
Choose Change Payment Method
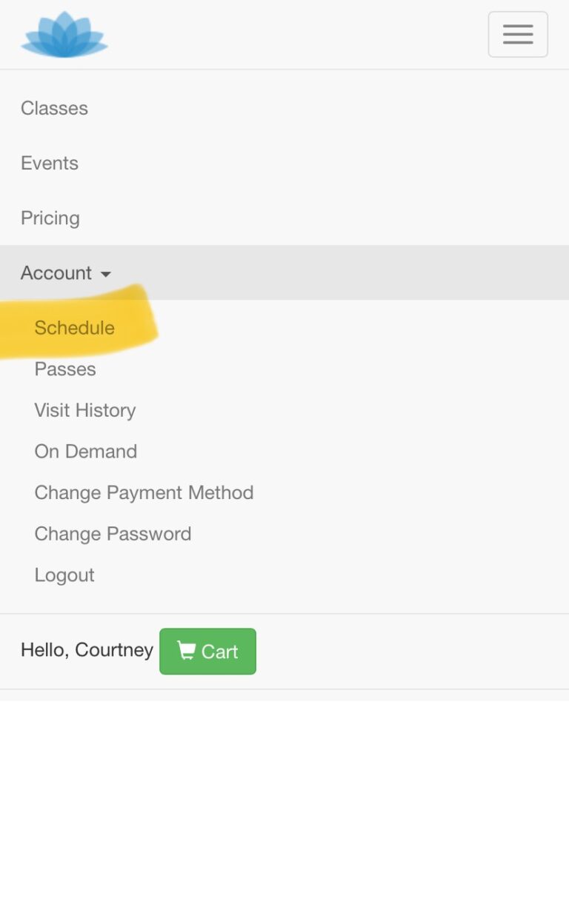[x=144, y=492]
